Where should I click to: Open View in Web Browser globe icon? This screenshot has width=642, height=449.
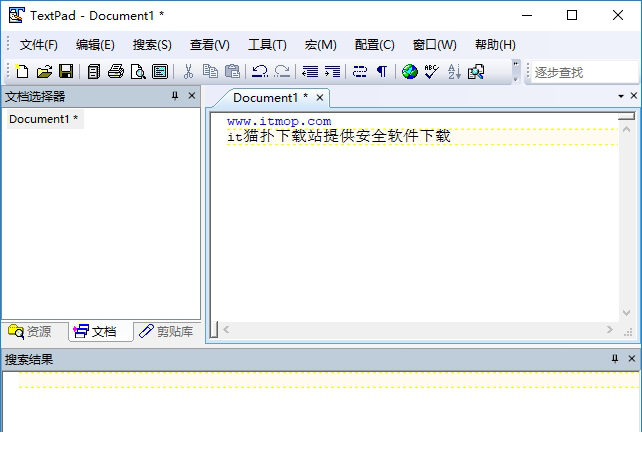click(x=409, y=72)
